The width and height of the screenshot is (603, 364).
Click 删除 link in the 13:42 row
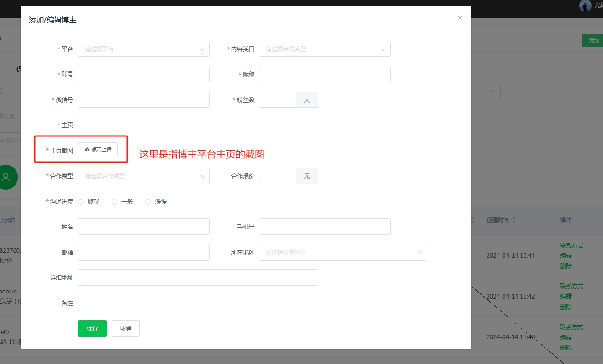pyautogui.click(x=566, y=307)
